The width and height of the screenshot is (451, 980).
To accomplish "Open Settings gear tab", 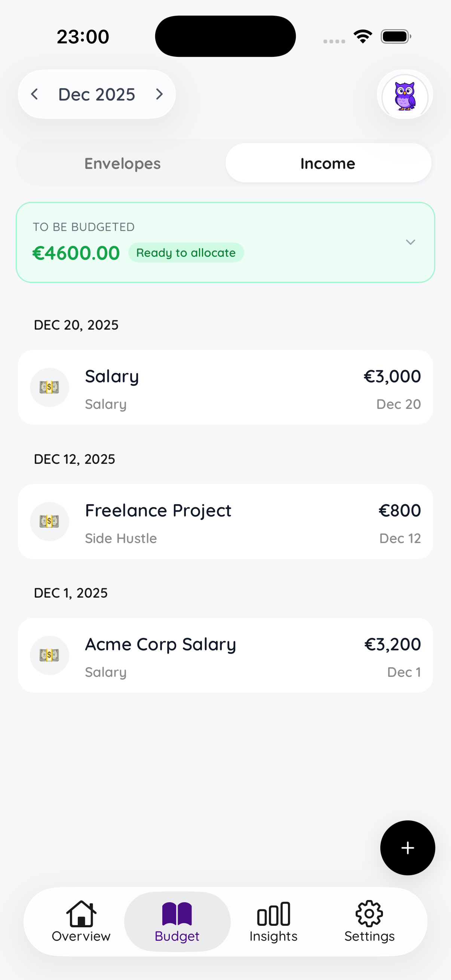I will coord(369,921).
